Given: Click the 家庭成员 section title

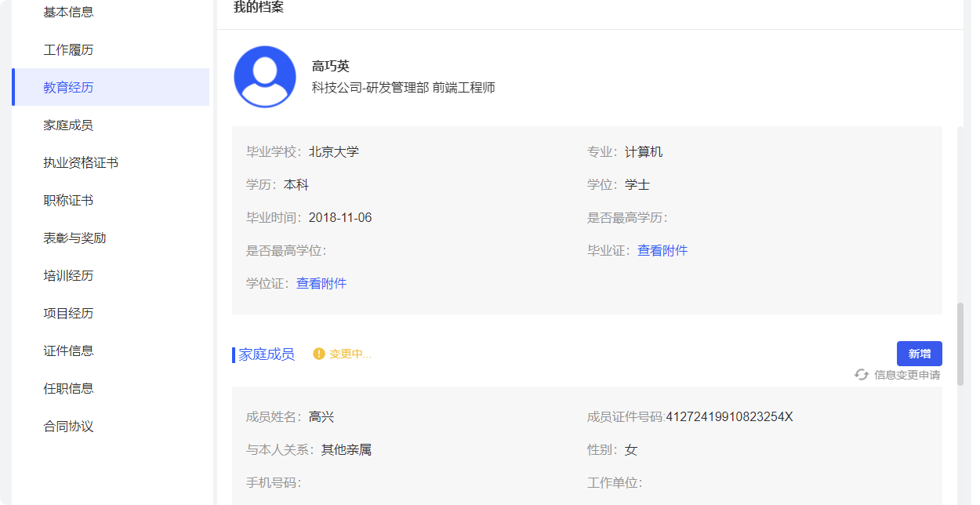Looking at the screenshot, I should [x=267, y=354].
